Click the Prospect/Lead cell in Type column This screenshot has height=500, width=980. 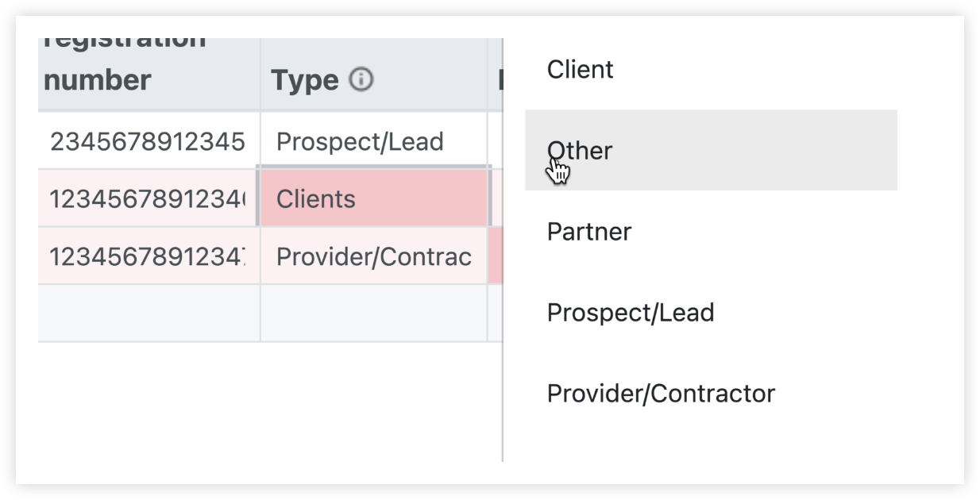[x=373, y=141]
